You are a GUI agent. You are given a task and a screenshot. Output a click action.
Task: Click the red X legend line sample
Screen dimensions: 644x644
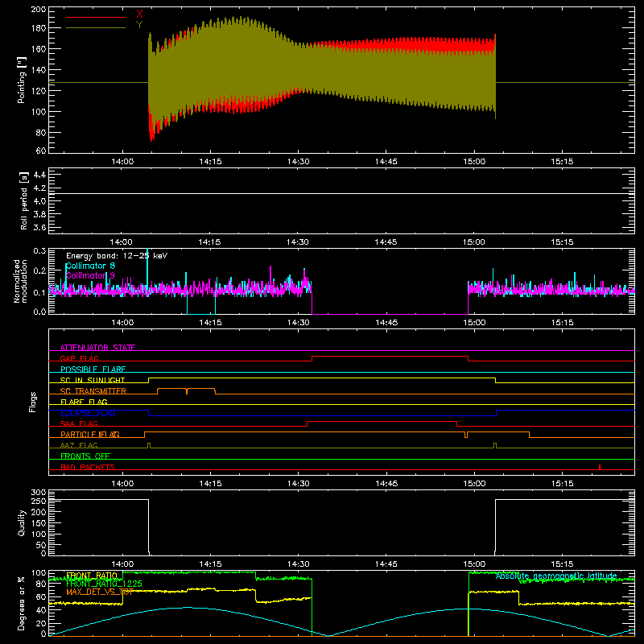[x=96, y=17]
